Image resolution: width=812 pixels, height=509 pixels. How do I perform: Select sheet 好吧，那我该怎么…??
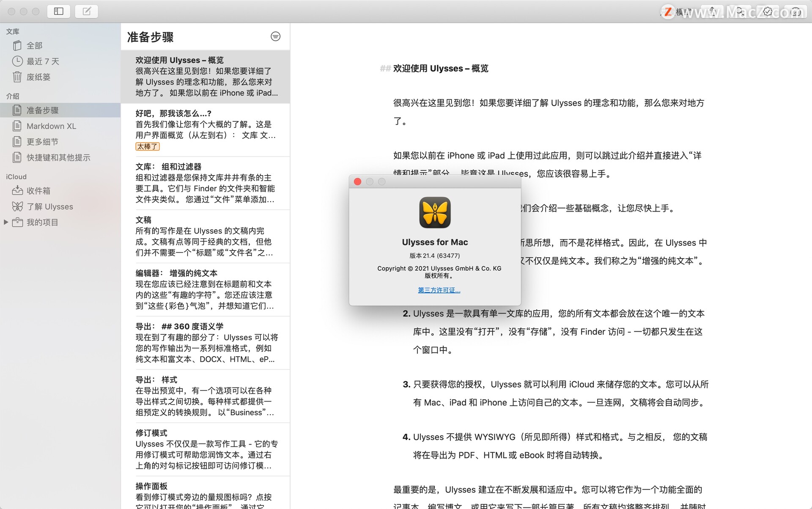pyautogui.click(x=206, y=130)
